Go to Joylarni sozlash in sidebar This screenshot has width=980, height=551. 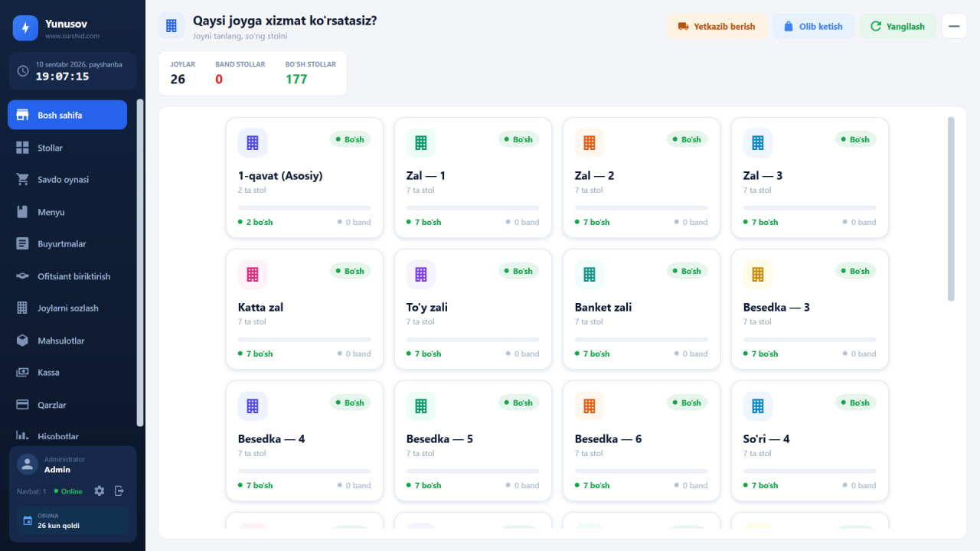click(67, 308)
